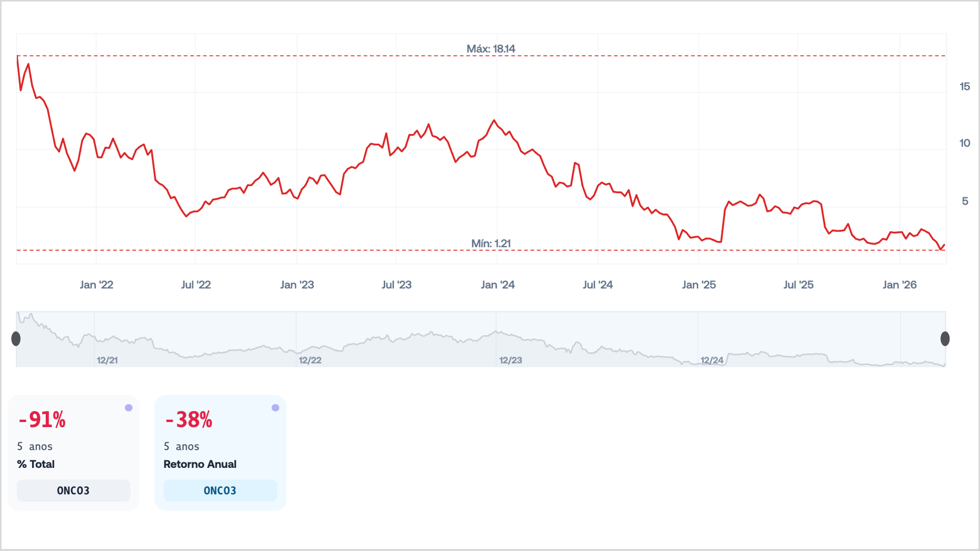Click the 12/21 marker in navigator
Image resolution: width=980 pixels, height=551 pixels.
(x=107, y=360)
